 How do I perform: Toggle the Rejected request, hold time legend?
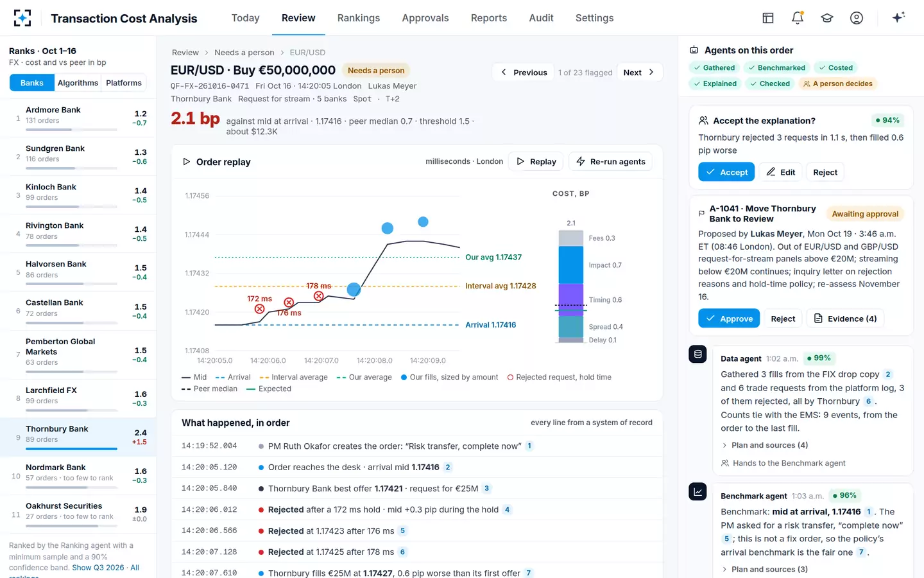pos(559,378)
